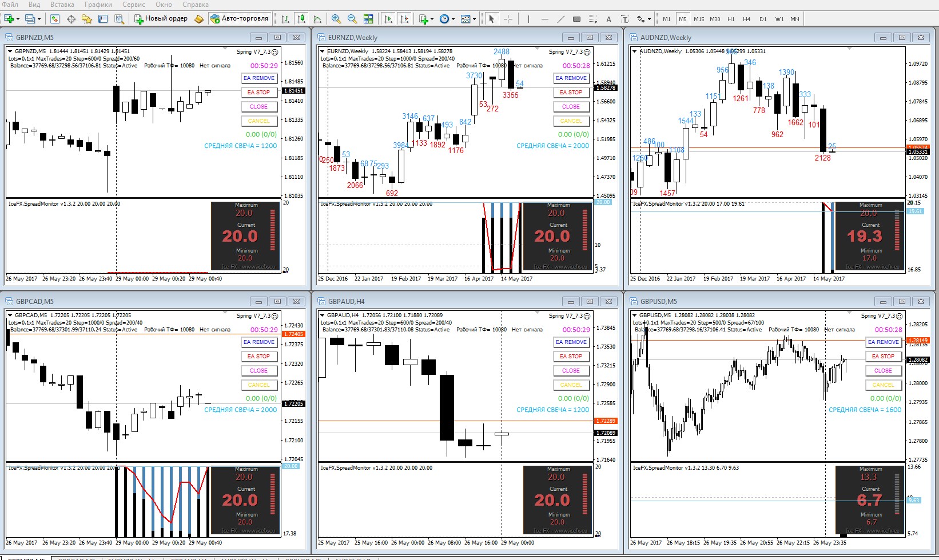Select the M5 timeframe

click(682, 19)
